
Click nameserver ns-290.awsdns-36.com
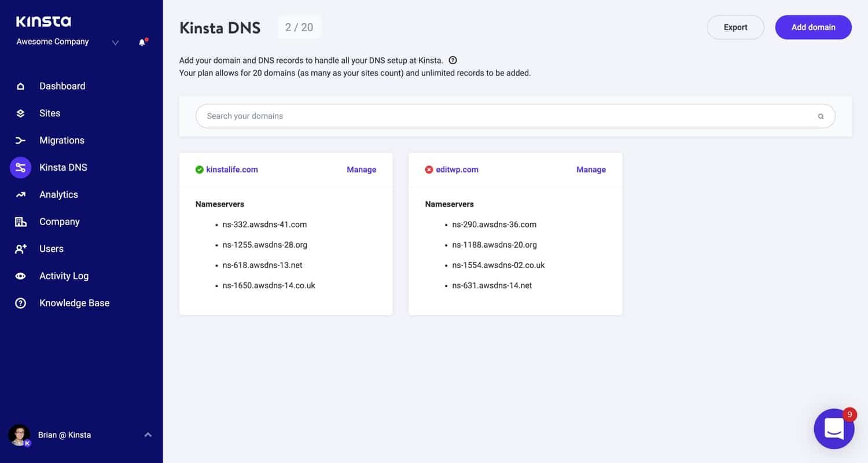pos(494,225)
